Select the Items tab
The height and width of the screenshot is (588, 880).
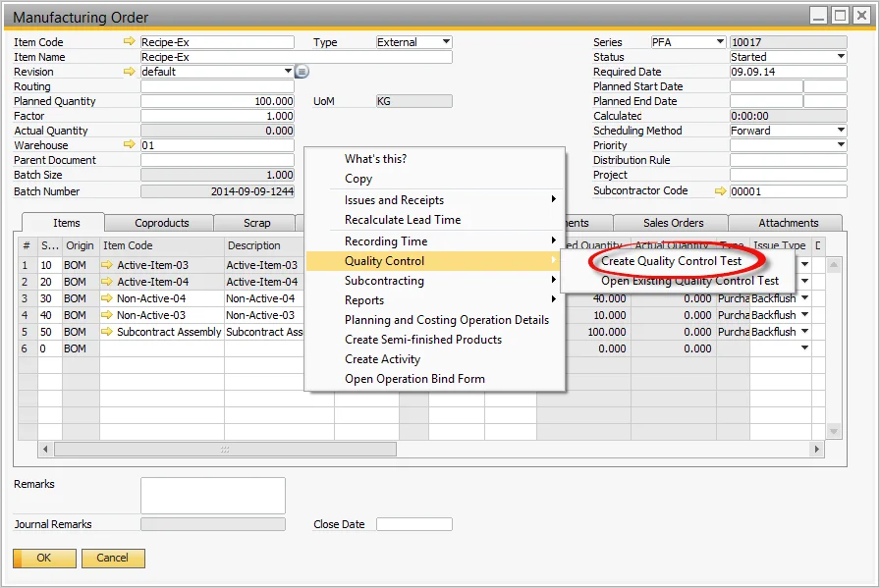[66, 223]
